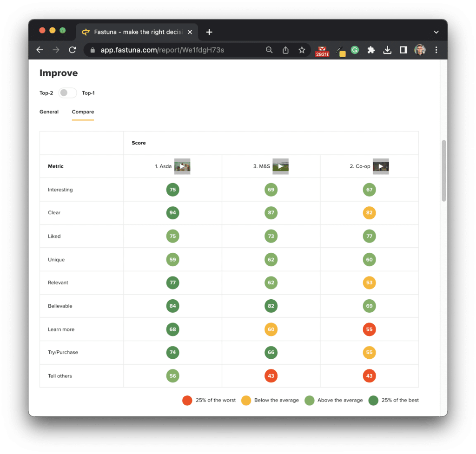The height and width of the screenshot is (454, 476).
Task: Select the Compare tab
Action: click(x=83, y=112)
